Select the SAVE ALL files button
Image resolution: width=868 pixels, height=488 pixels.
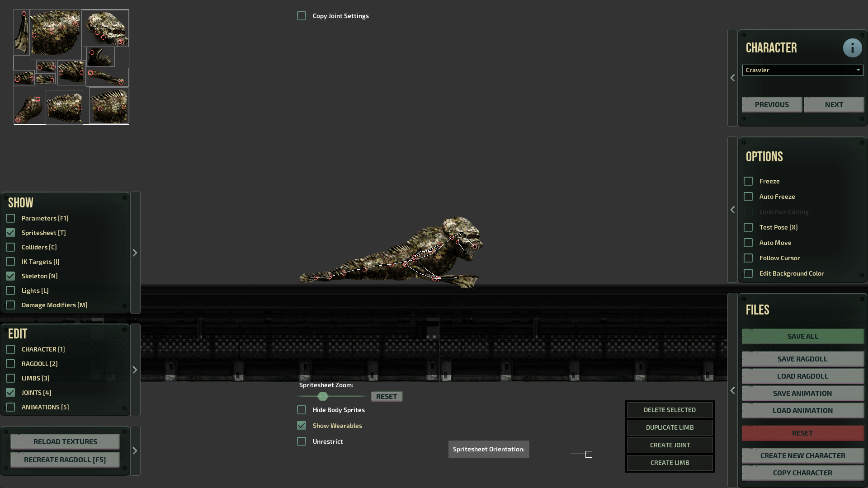(x=802, y=335)
